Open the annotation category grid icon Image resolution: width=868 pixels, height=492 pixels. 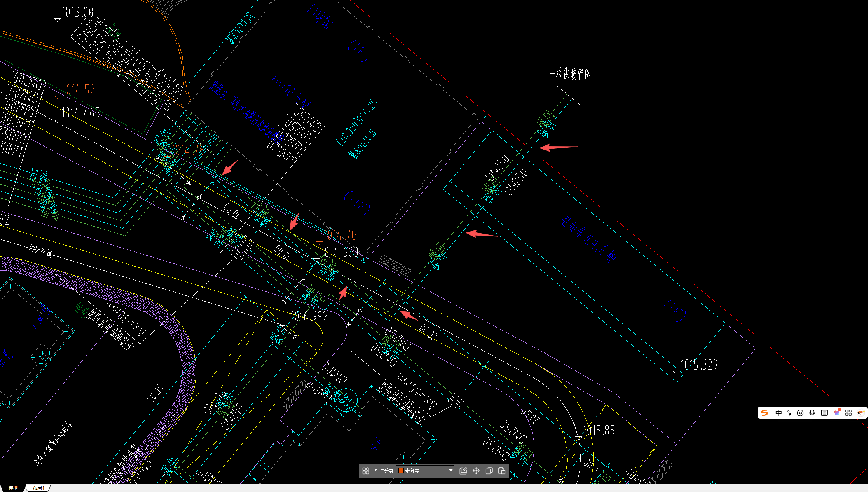tap(365, 471)
